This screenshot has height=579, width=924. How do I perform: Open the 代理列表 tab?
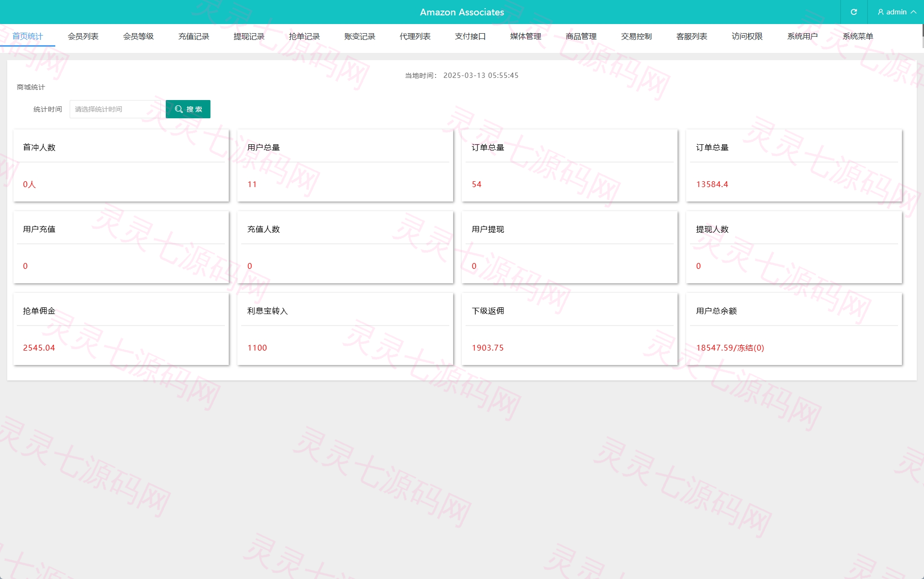coord(415,36)
